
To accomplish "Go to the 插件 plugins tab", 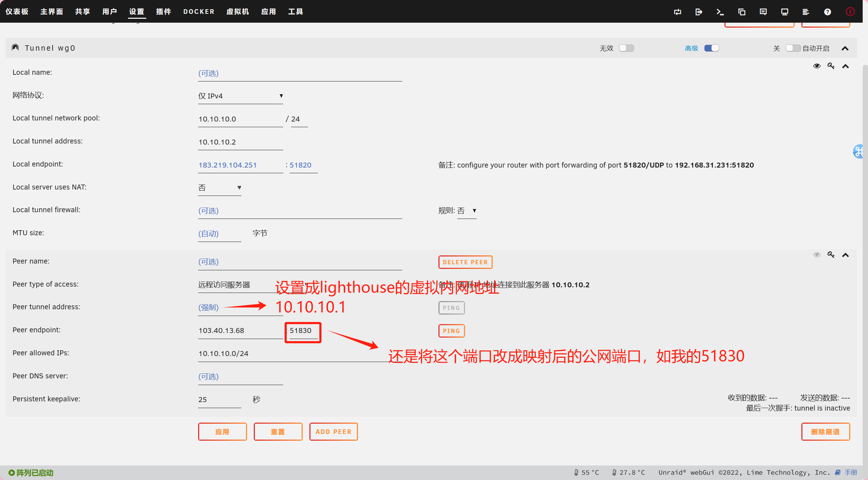I will pyautogui.click(x=163, y=12).
